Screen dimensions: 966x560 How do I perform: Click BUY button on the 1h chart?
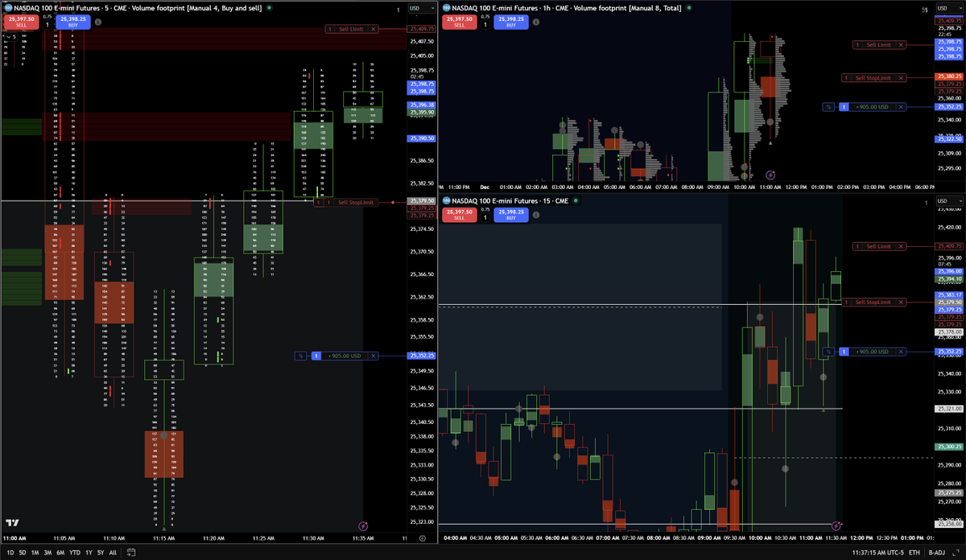(x=510, y=22)
